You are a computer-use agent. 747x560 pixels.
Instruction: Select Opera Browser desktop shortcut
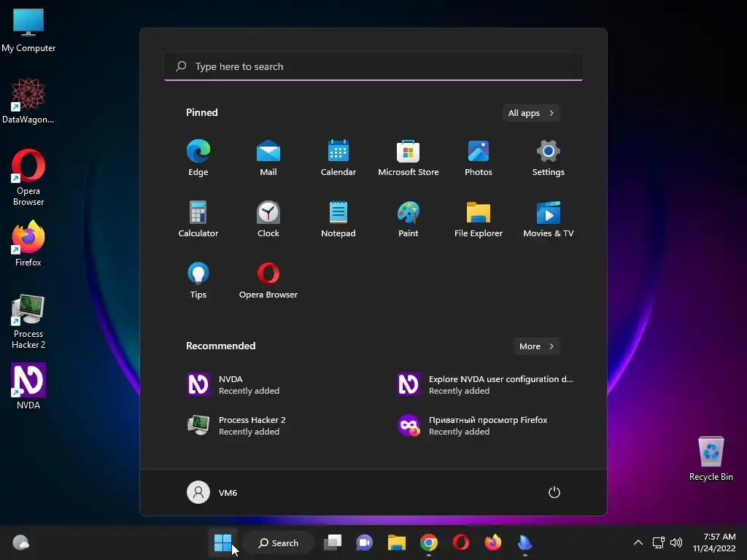coord(28,178)
